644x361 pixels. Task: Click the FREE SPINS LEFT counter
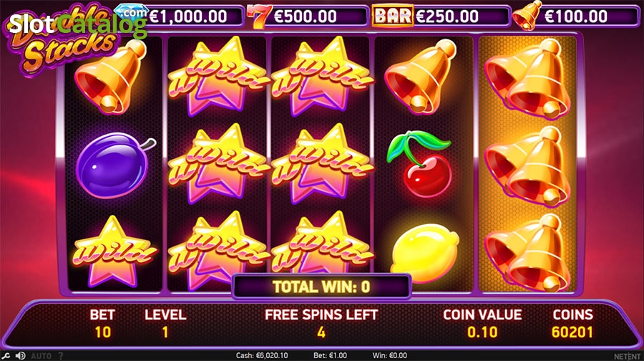321,323
